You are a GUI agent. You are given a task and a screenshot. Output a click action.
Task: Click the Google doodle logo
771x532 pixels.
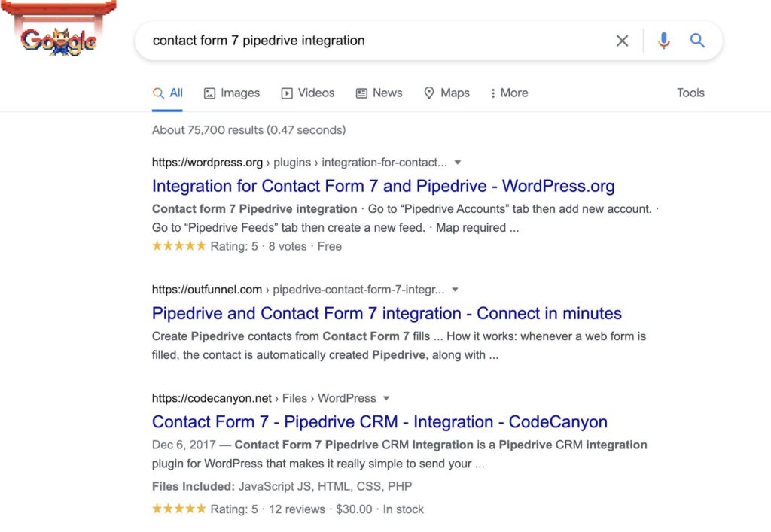click(59, 40)
